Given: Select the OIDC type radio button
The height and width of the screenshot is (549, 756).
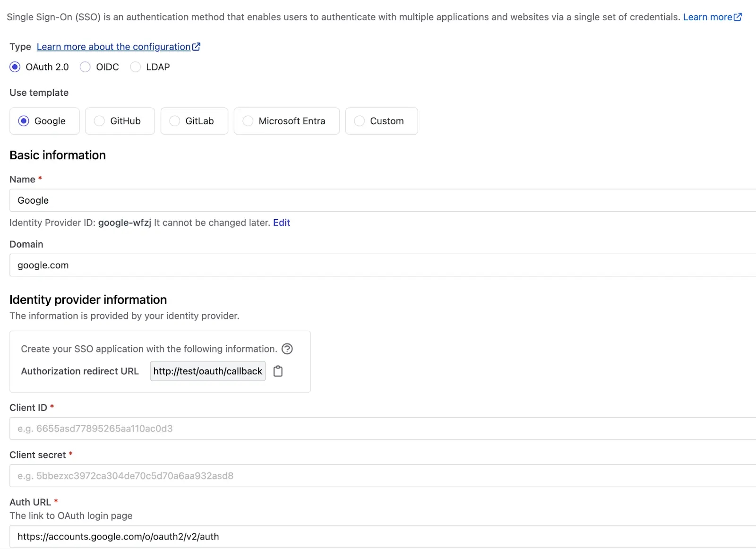Looking at the screenshot, I should click(x=85, y=67).
